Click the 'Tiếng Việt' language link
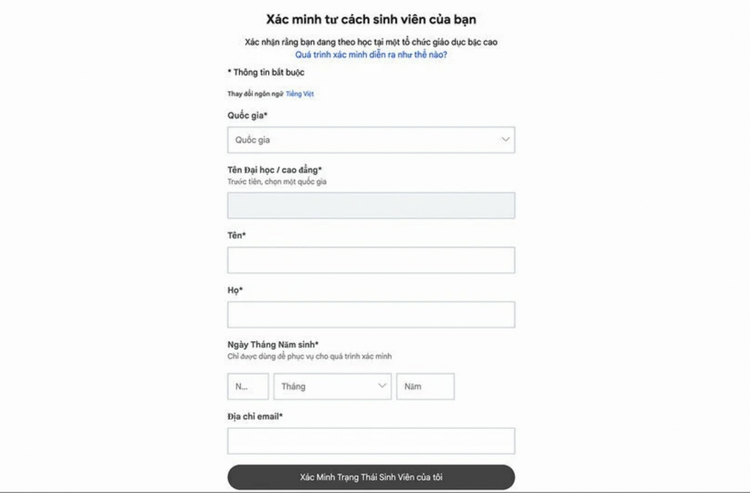Screen dimensions: 750x493 coord(300,94)
